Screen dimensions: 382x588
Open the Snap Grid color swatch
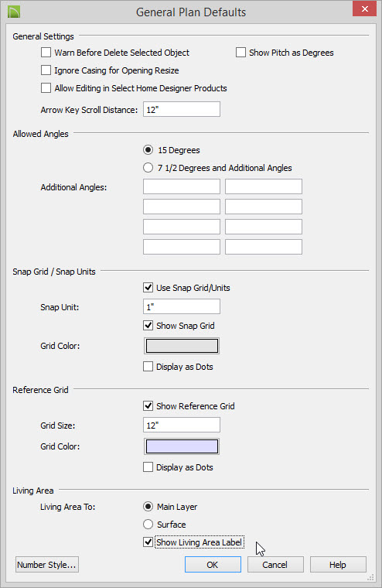point(182,346)
